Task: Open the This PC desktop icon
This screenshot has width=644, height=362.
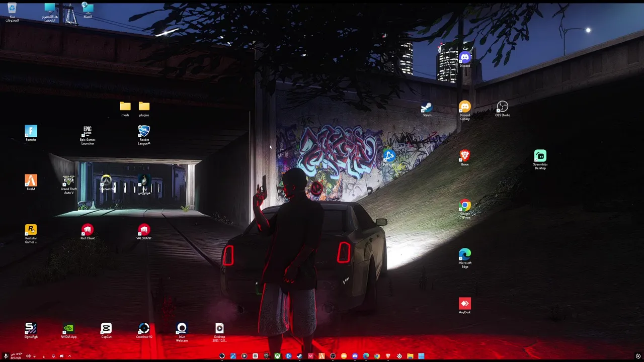Action: coord(50,12)
